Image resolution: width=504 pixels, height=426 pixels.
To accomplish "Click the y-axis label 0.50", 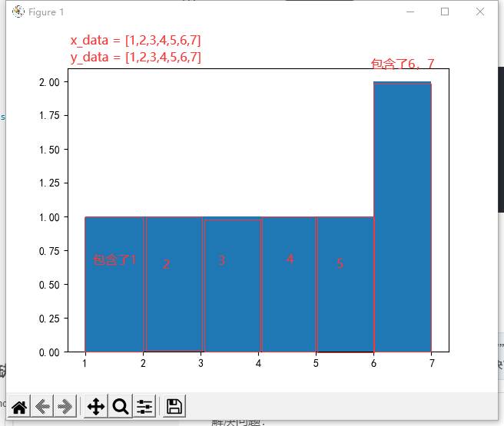I will click(49, 285).
